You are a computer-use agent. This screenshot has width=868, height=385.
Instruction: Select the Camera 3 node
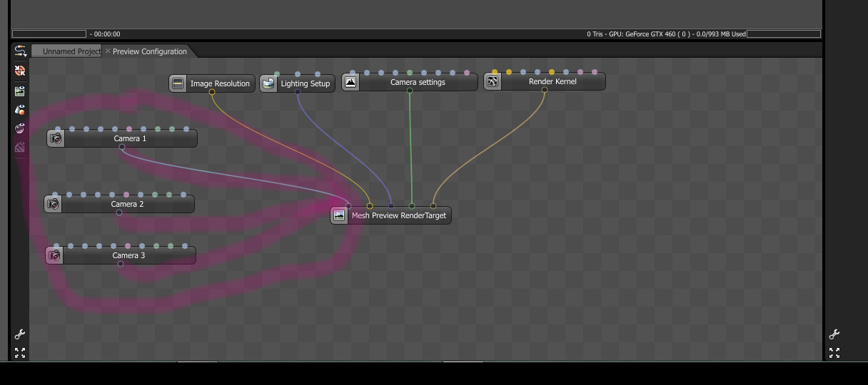(121, 255)
